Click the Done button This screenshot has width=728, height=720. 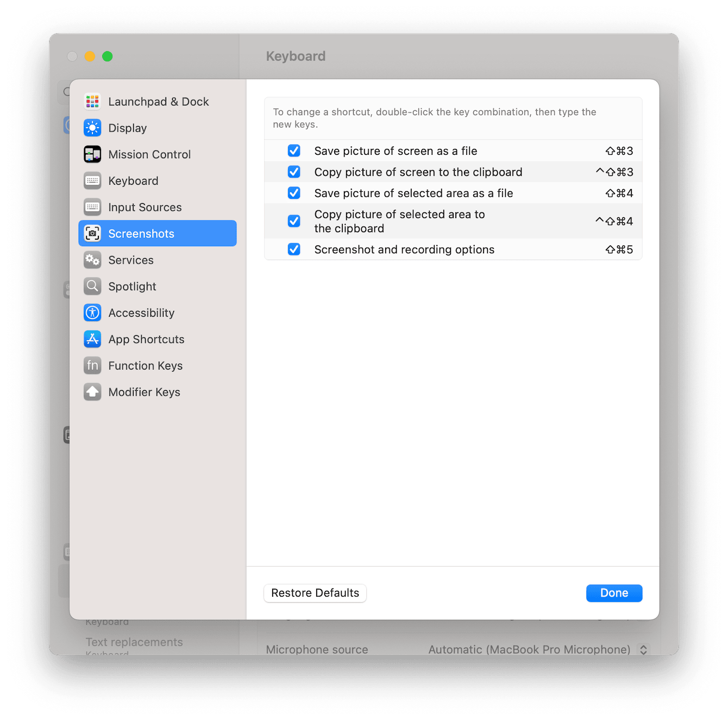tap(614, 593)
